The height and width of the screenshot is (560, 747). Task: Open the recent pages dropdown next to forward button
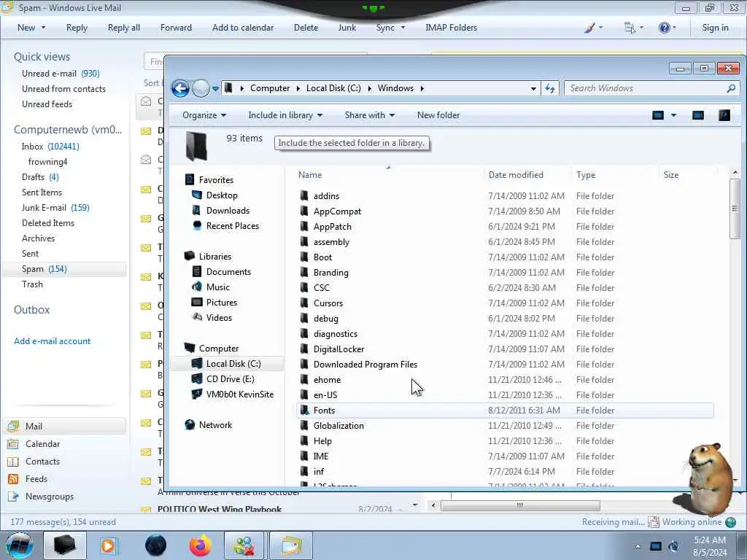point(215,88)
